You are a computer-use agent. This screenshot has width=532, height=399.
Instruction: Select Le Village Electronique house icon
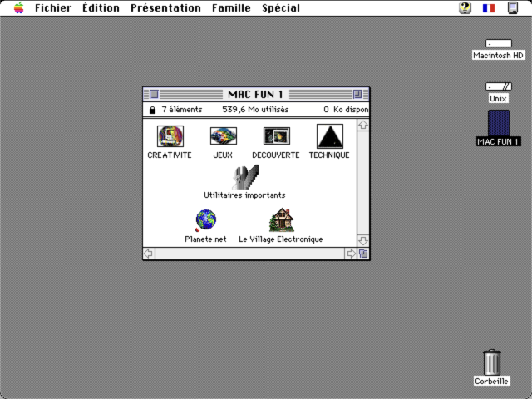[282, 219]
